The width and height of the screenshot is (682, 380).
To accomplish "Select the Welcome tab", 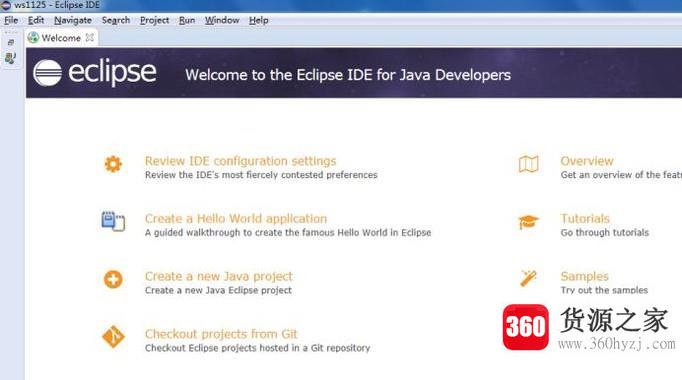I will point(61,38).
